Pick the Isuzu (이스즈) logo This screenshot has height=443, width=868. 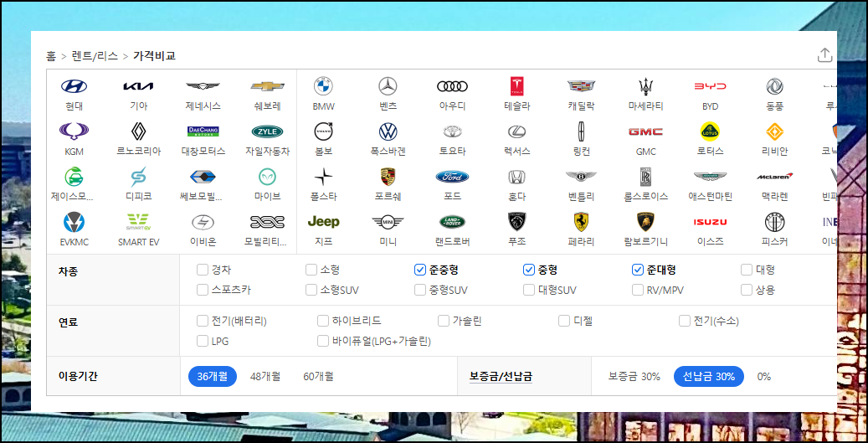[x=711, y=221]
